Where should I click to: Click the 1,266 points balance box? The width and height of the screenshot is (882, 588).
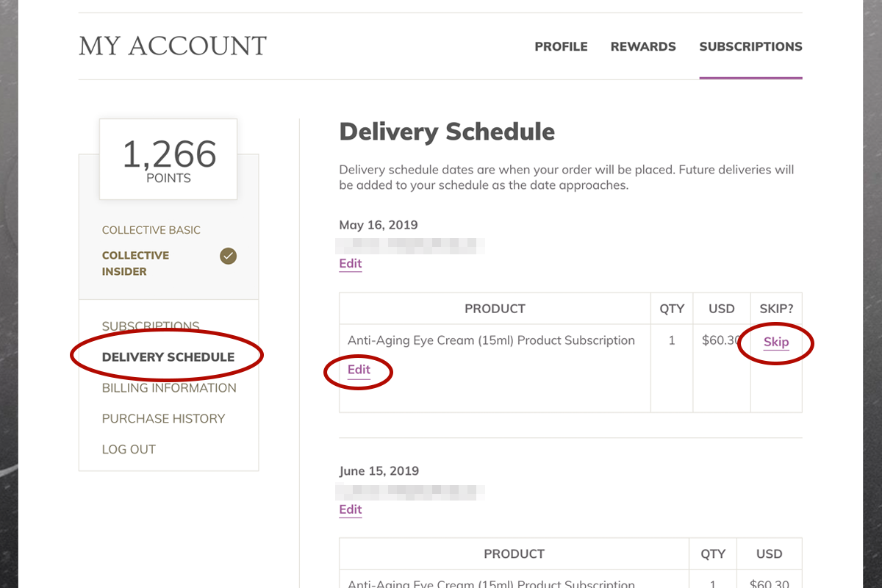(x=168, y=159)
